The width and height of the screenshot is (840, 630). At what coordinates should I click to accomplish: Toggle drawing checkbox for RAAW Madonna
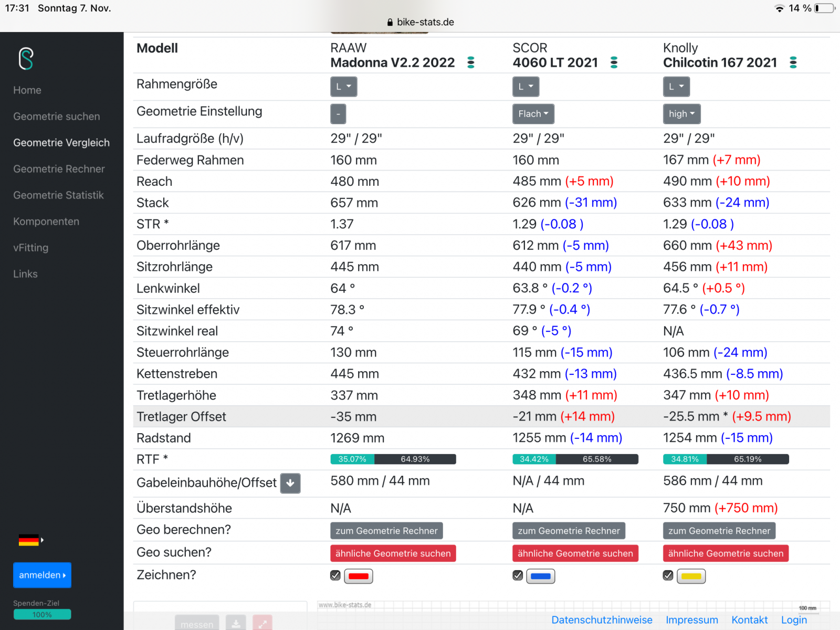[x=335, y=575]
